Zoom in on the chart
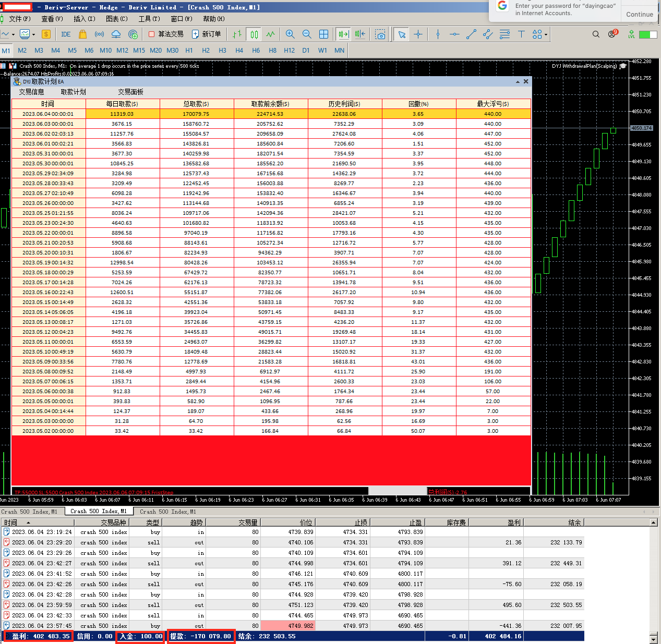The height and width of the screenshot is (644, 661). pyautogui.click(x=290, y=34)
